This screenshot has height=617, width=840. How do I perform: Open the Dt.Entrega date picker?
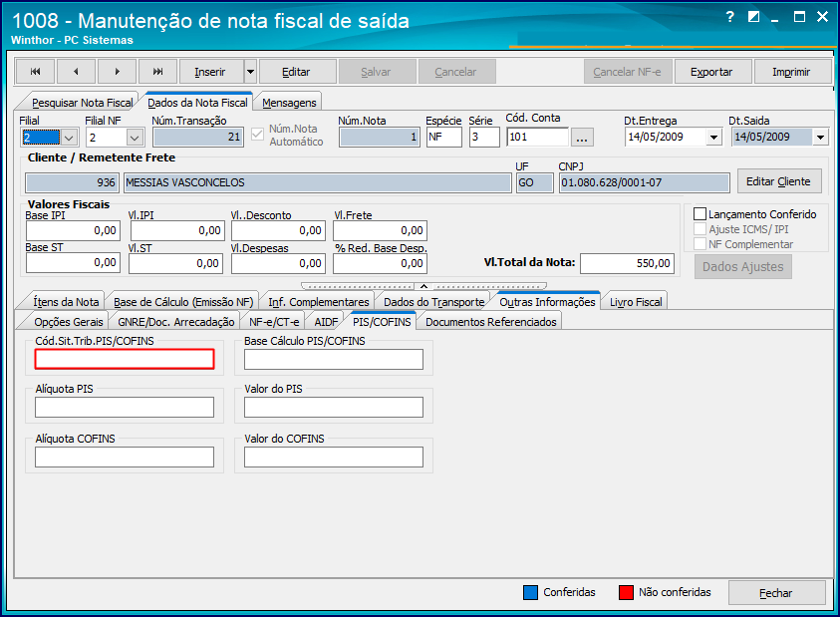[713, 138]
